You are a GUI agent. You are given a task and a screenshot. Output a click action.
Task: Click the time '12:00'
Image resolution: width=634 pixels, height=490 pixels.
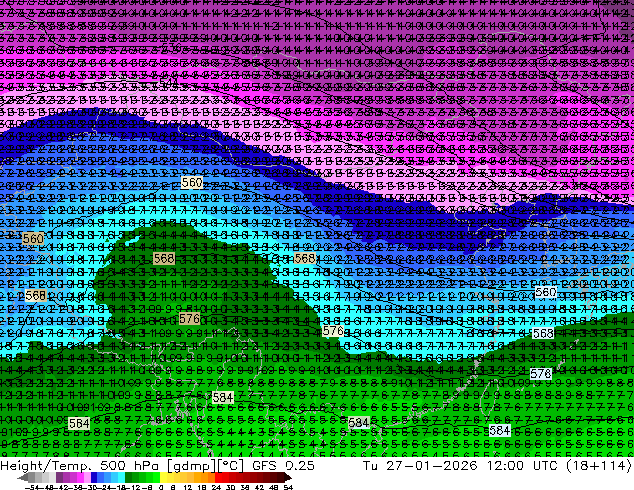click(x=505, y=466)
